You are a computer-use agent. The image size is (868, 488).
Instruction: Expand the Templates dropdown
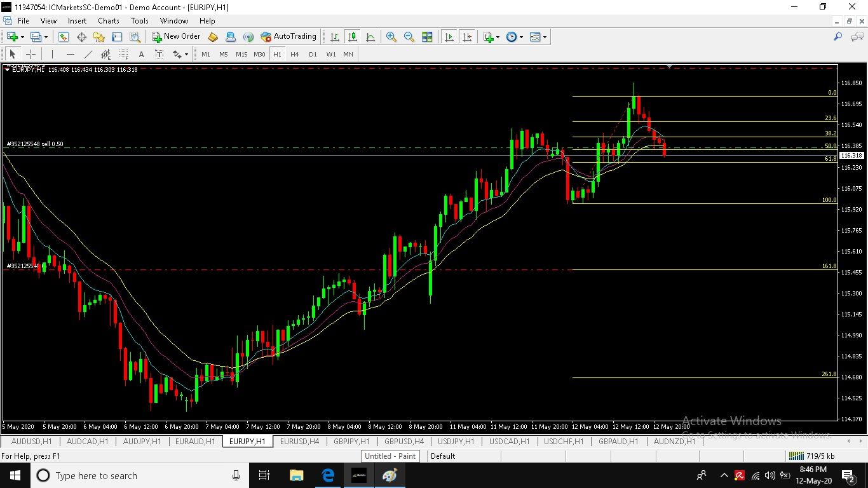[545, 37]
